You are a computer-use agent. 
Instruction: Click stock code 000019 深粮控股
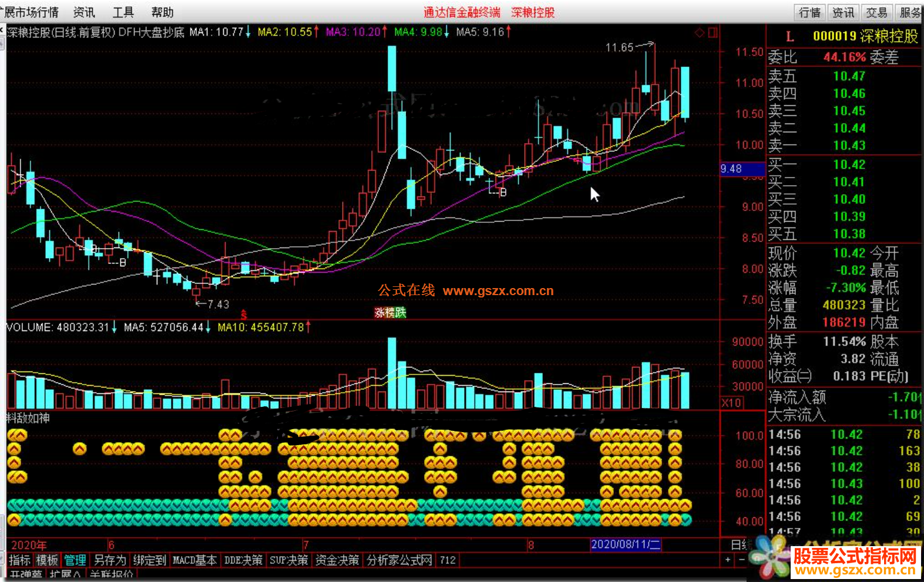(865, 36)
